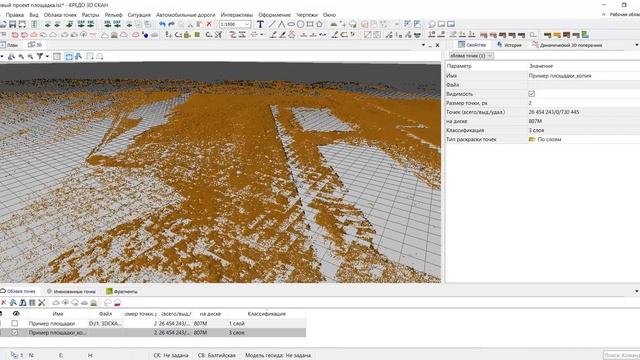This screenshot has height=360, width=640.
Task: Click the на диске value 807M in properties
Action: [x=535, y=121]
